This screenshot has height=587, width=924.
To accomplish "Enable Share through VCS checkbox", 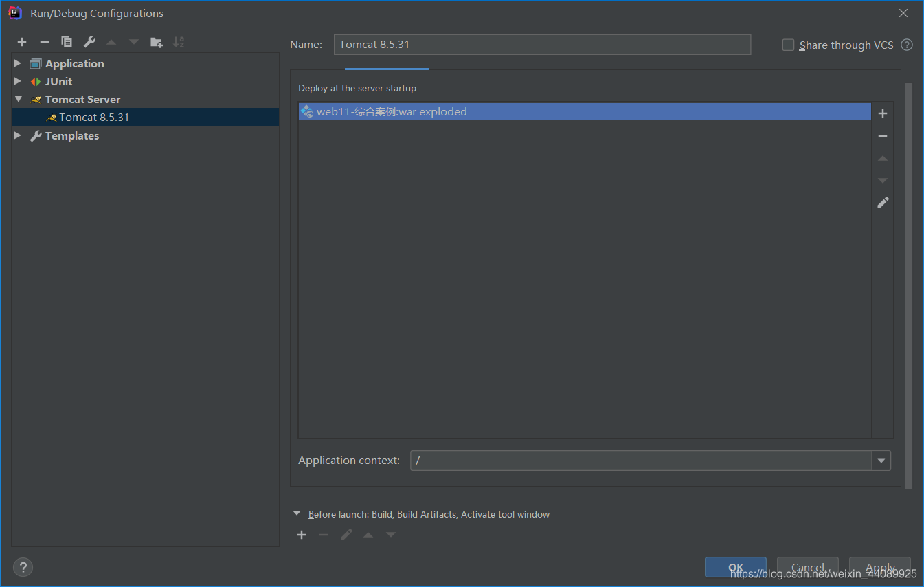I will tap(788, 45).
